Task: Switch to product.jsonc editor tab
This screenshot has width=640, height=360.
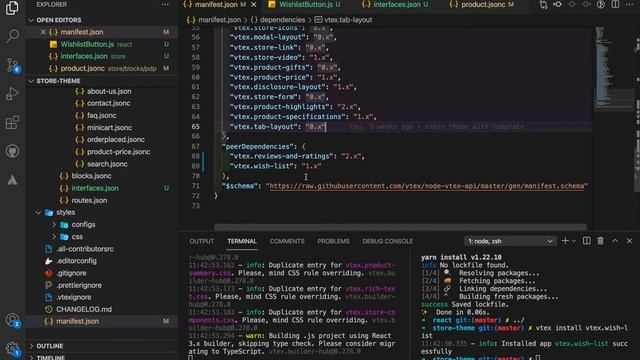Action: [x=483, y=4]
